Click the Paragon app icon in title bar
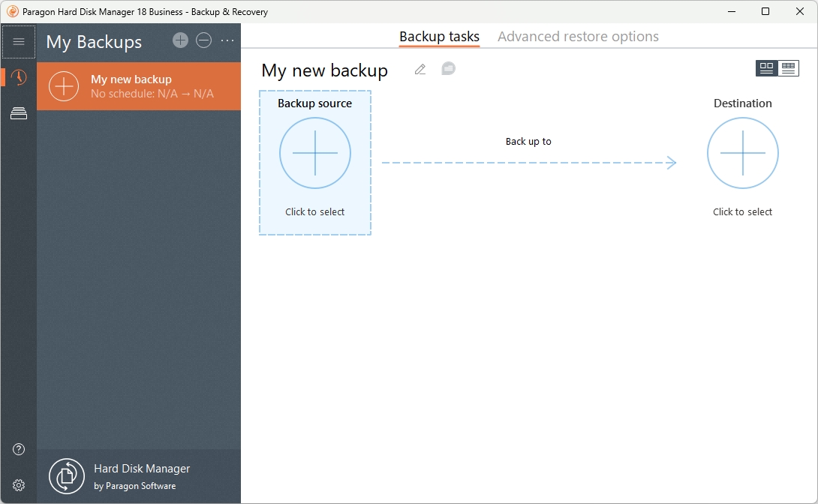The image size is (818, 504). coord(13,11)
